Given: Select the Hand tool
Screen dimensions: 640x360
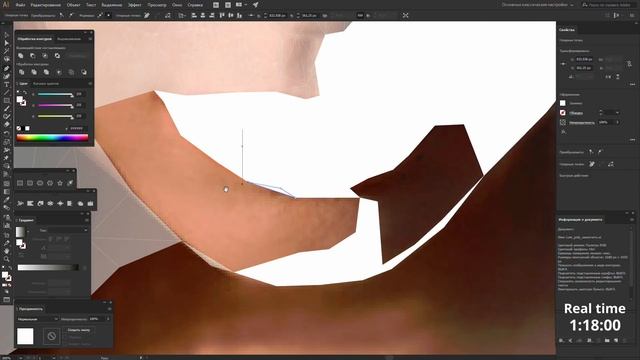Looking at the screenshot, I should coord(7,251).
